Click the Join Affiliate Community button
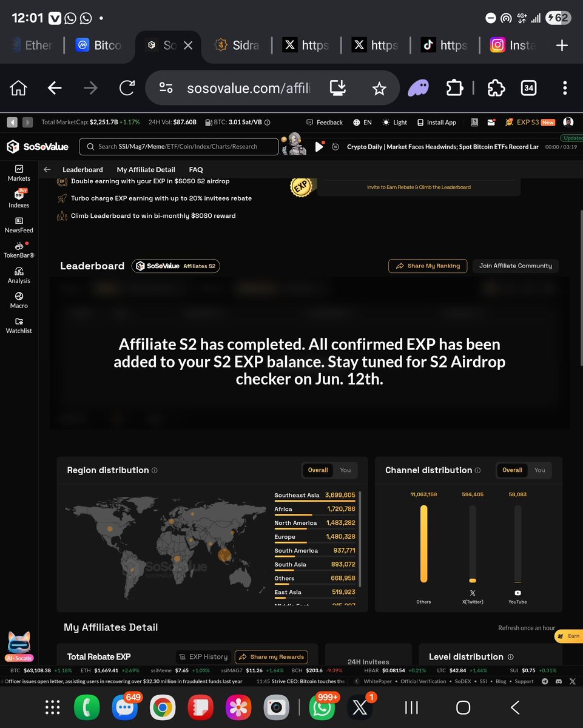The width and height of the screenshot is (583, 728). [x=516, y=266]
